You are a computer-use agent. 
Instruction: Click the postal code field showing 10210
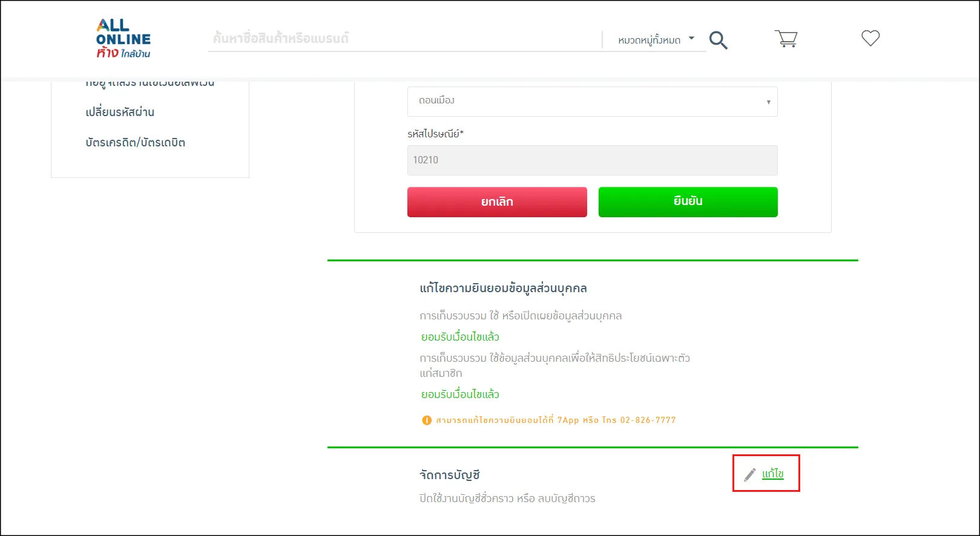click(591, 160)
